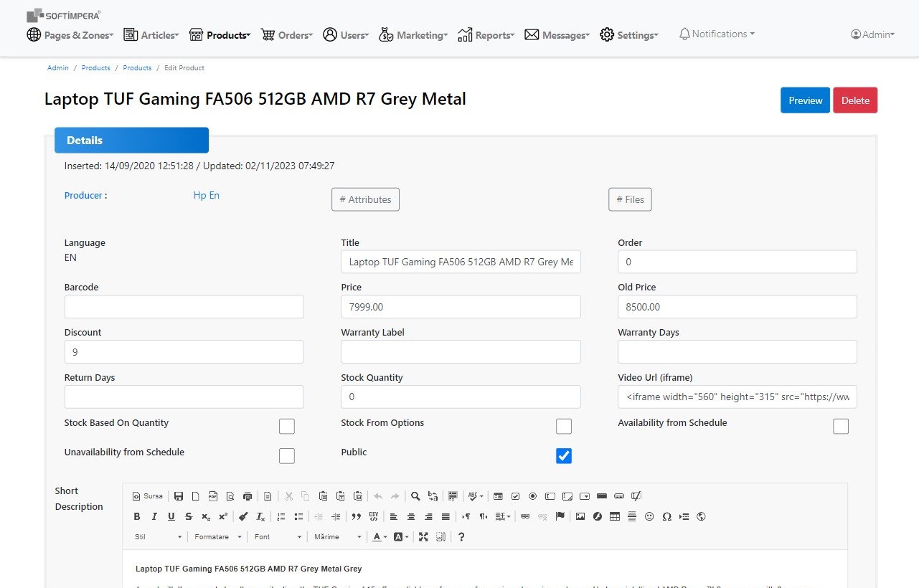Click the Find magnifier icon in editor
Viewport: 919px width, 588px height.
[x=415, y=496]
